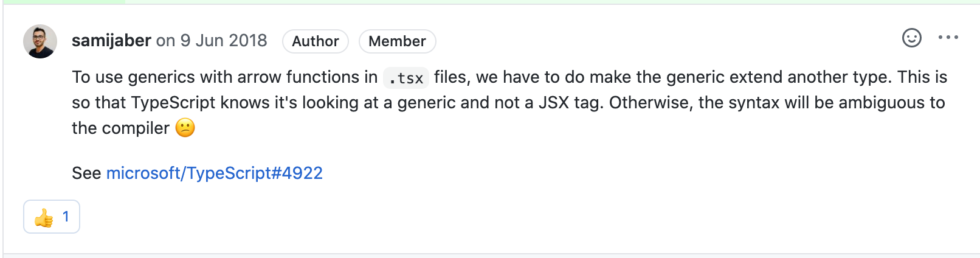
Task: Click the reaction count number 1
Action: [x=66, y=217]
